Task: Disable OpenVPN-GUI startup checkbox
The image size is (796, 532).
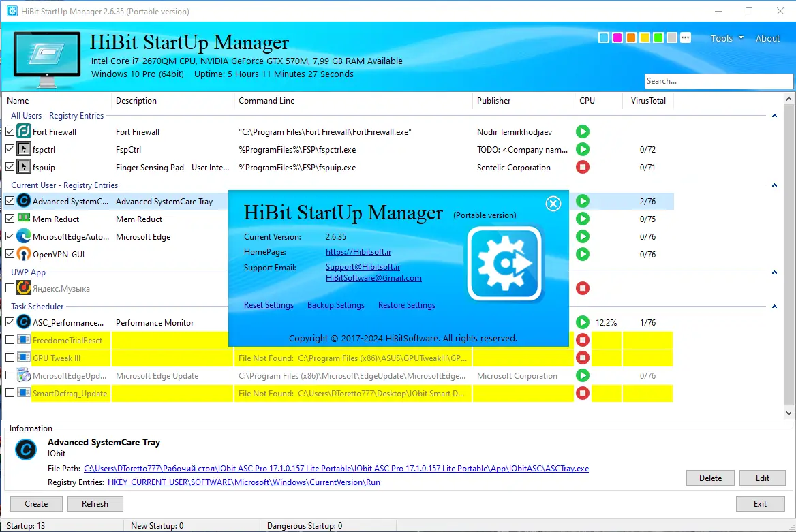Action: (x=10, y=254)
